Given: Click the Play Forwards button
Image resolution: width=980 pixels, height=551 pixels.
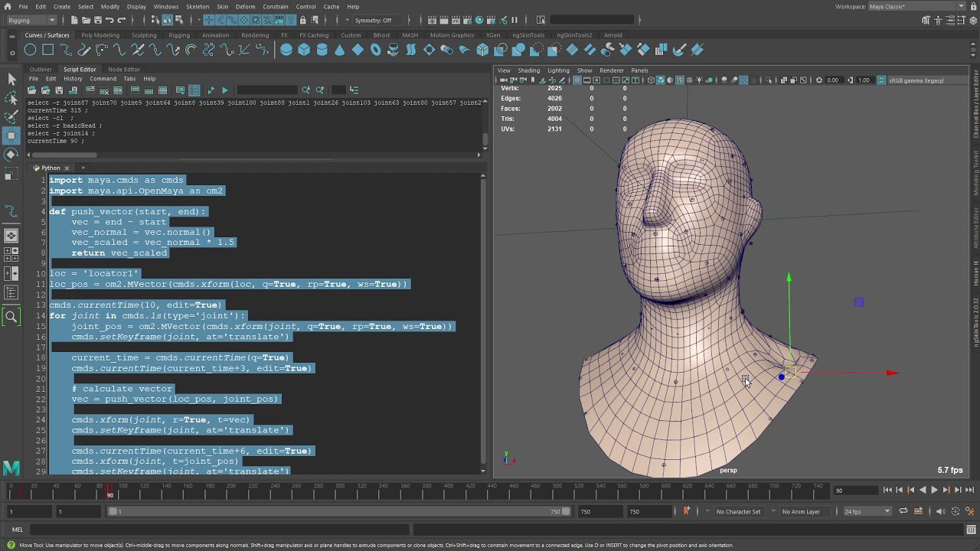Looking at the screenshot, I should pos(934,491).
